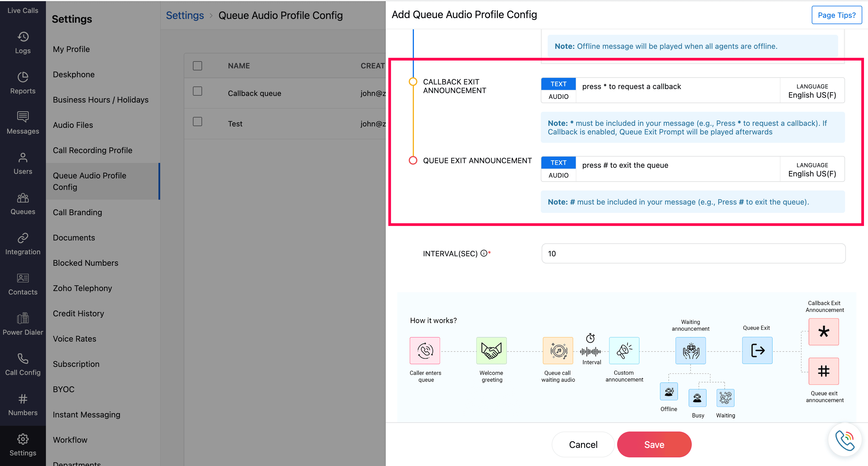Check the Callback queue row checkbox
868x466 pixels.
point(197,91)
